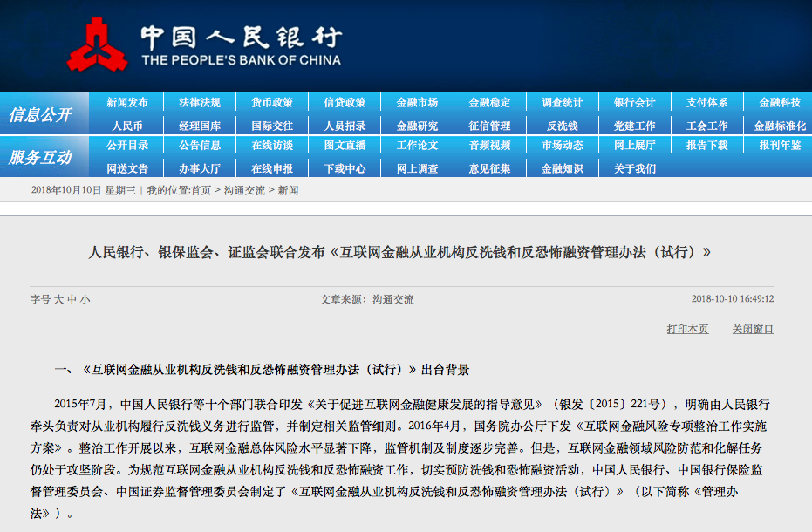
Task: Click the 信息公开 section header
Action: tap(40, 114)
